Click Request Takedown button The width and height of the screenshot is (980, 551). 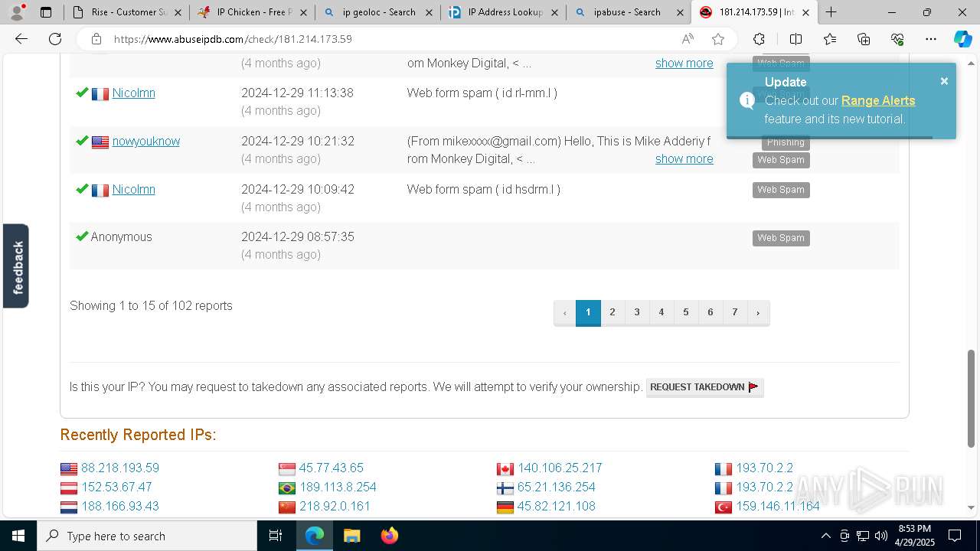click(x=704, y=387)
